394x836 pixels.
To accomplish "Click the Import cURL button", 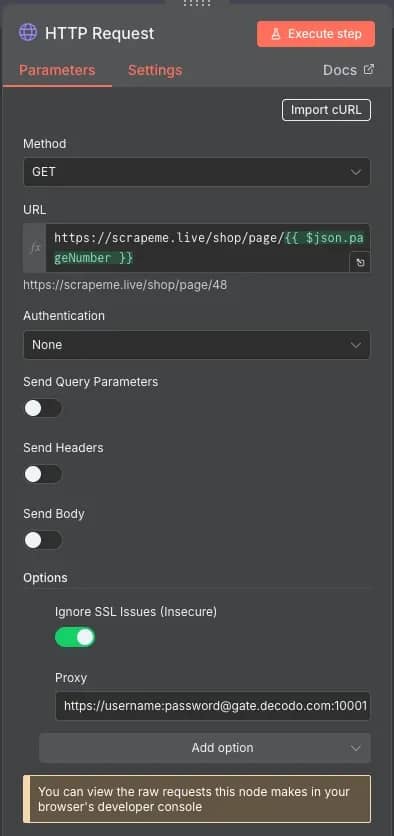I will click(x=326, y=110).
